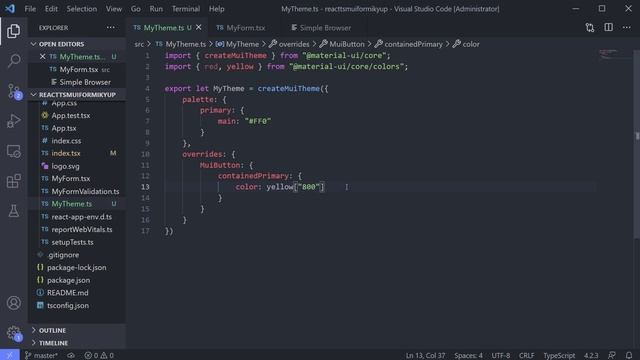
Task: Open logo.svg in the file tree
Action: pos(65,166)
